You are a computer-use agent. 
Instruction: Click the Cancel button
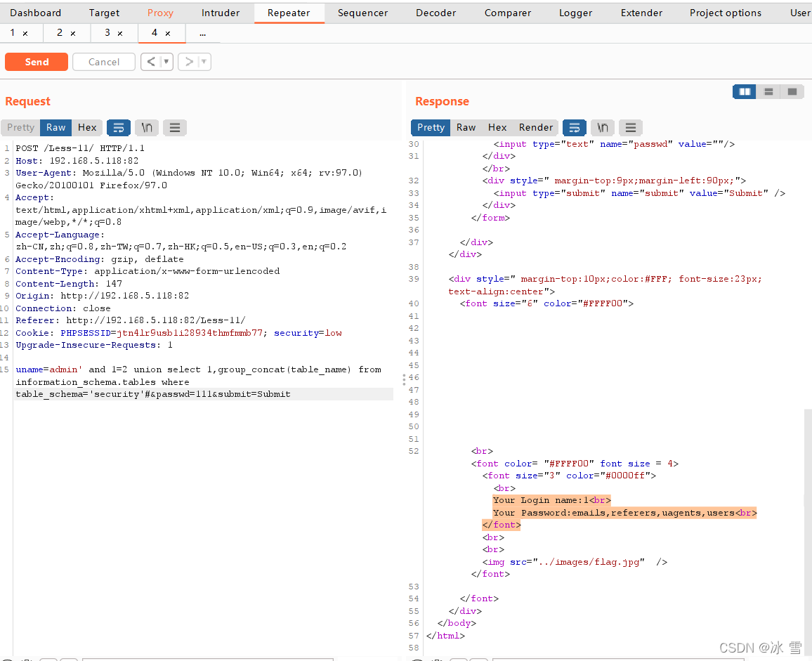103,62
